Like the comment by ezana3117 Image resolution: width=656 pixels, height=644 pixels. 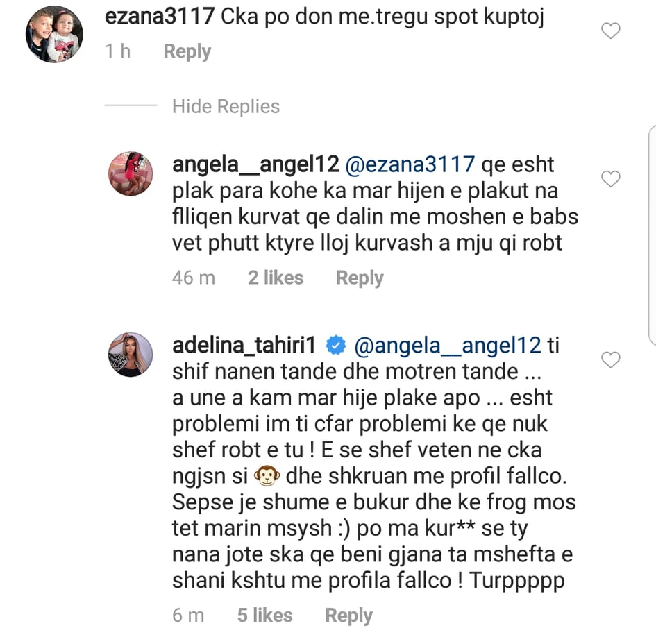coord(610,31)
